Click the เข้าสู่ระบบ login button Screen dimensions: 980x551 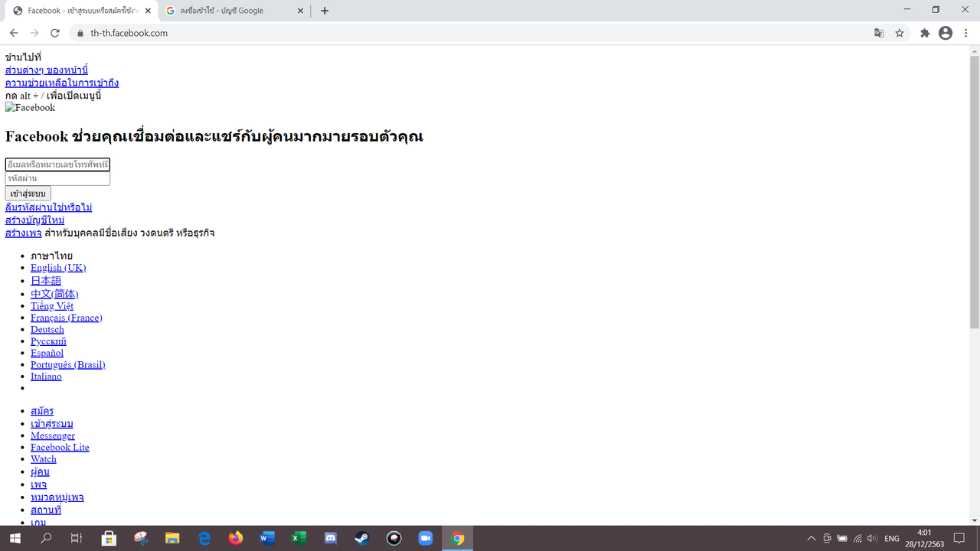tap(28, 193)
